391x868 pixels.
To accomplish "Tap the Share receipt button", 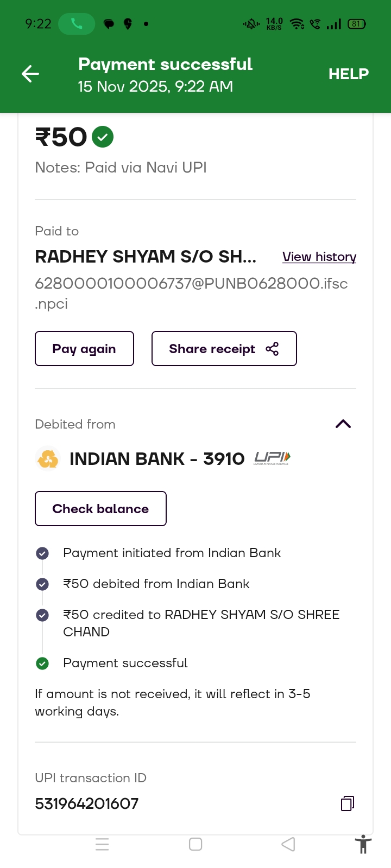I will click(224, 349).
